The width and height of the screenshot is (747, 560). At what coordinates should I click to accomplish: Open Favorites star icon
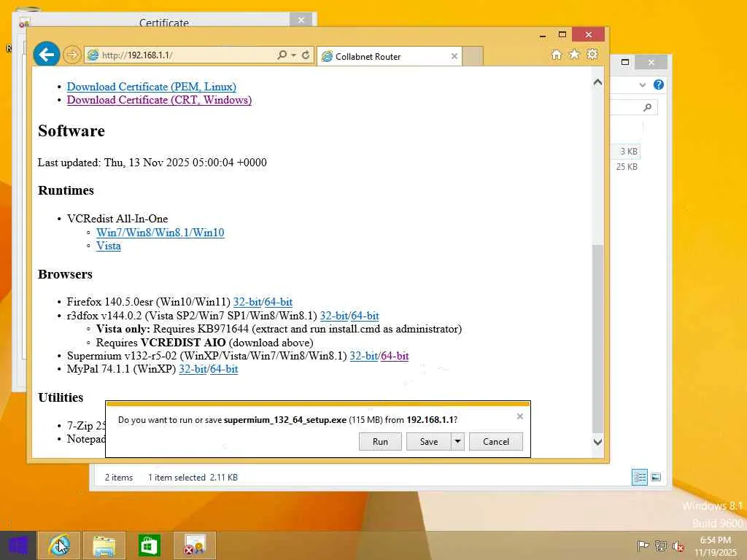(x=575, y=54)
